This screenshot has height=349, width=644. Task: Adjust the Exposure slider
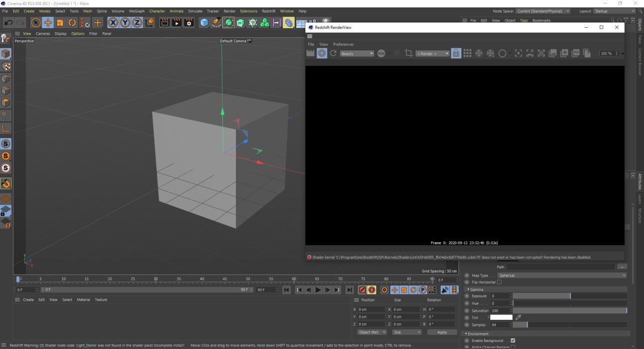pyautogui.click(x=570, y=296)
